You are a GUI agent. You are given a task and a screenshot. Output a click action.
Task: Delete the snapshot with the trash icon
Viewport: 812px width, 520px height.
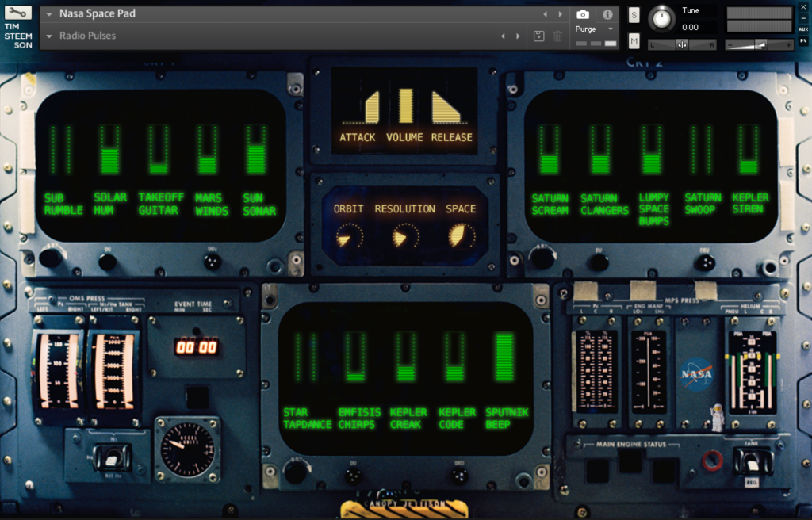coord(557,36)
